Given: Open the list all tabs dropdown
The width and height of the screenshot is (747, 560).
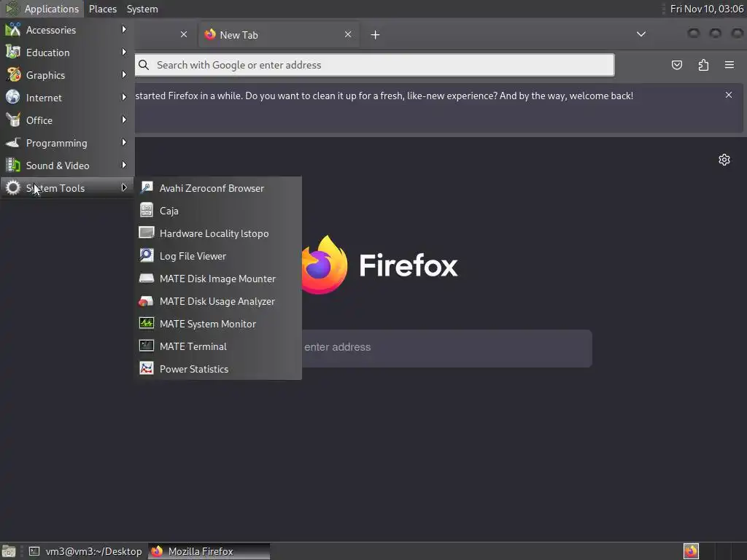Looking at the screenshot, I should [641, 34].
